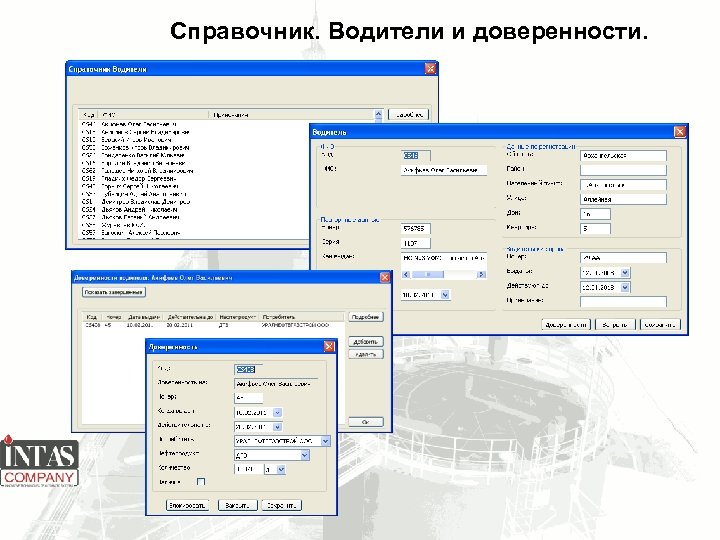Click the Примечание column header in drivers list
Viewport: 720px width, 540px height.
292,115
